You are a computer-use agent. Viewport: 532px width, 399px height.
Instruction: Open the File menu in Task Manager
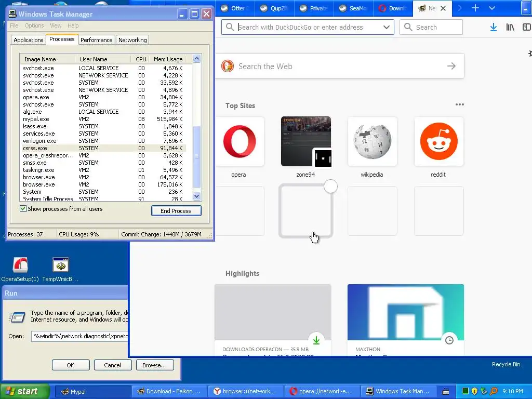coord(14,25)
